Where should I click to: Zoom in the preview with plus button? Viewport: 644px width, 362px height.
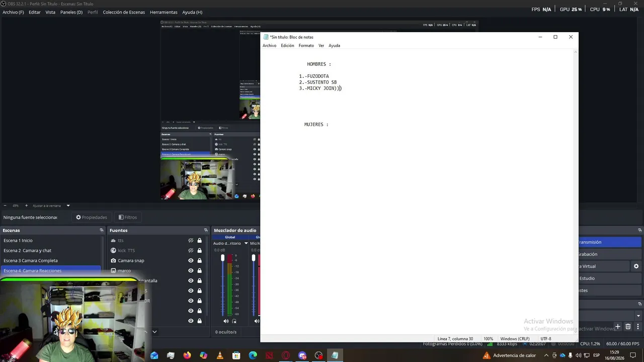27,206
